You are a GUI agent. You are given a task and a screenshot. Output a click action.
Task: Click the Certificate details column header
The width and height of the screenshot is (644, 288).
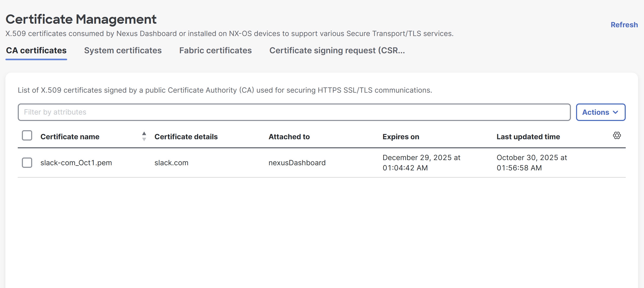[x=186, y=137]
